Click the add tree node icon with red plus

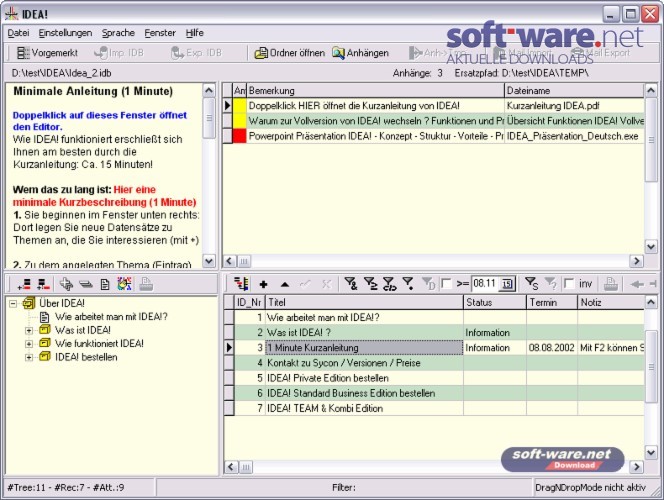(24, 284)
